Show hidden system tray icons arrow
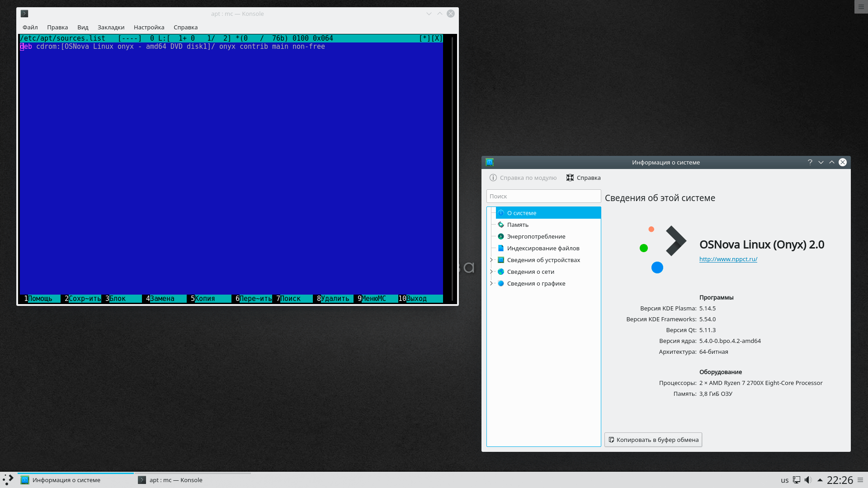The width and height of the screenshot is (868, 488). click(820, 480)
